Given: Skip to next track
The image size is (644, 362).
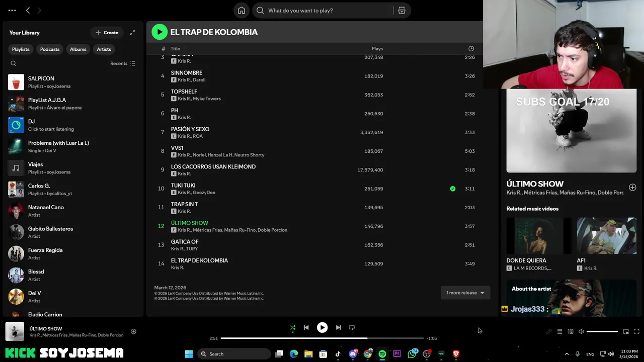Looking at the screenshot, I should point(338,328).
